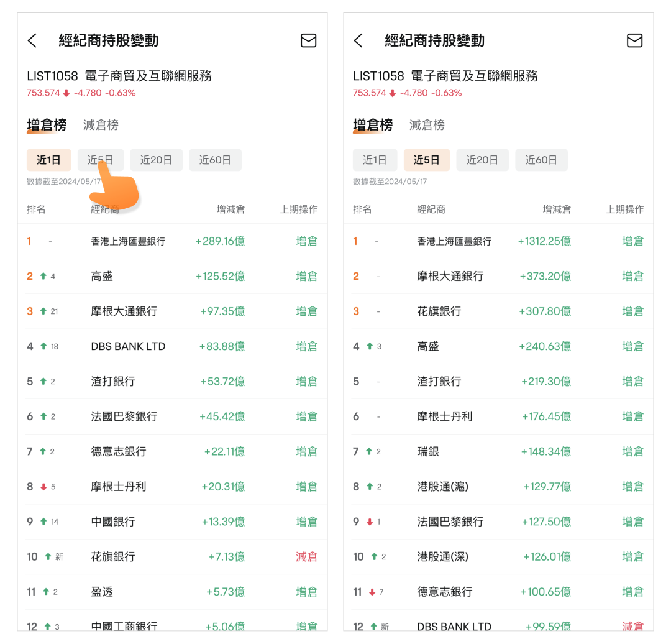Select 增倉榜 tab in right panel

click(373, 125)
